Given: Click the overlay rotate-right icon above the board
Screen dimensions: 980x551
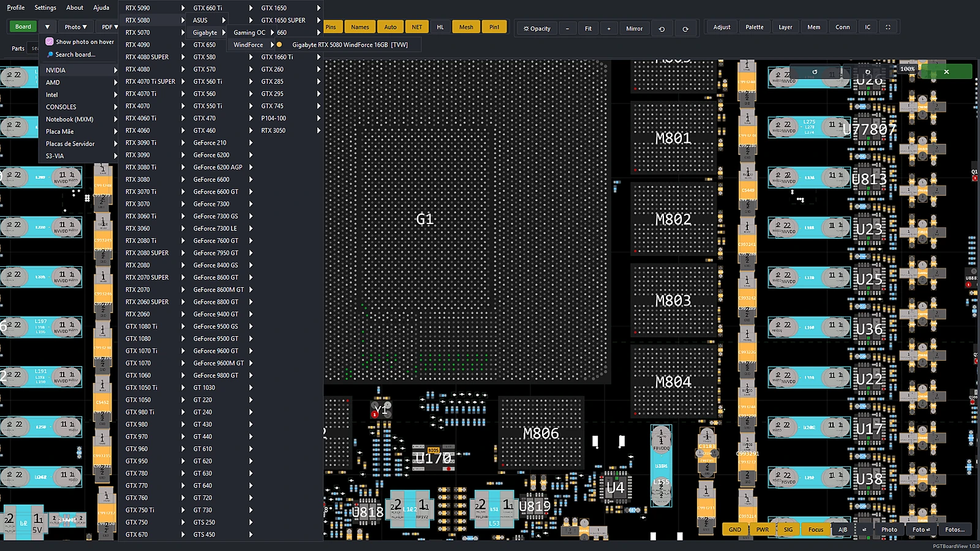Looking at the screenshot, I should [867, 72].
